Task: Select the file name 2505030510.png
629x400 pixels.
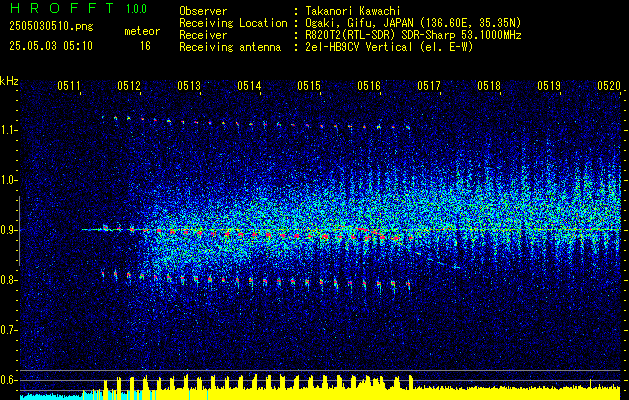Action: point(51,26)
